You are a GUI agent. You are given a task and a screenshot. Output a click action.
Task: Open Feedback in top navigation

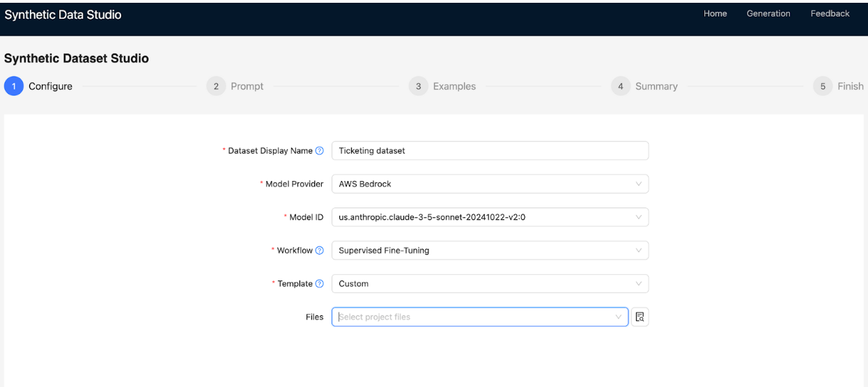coord(830,14)
